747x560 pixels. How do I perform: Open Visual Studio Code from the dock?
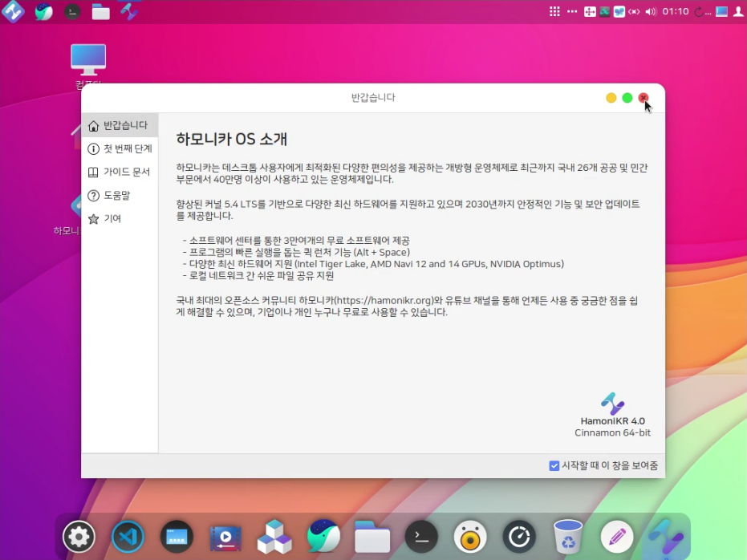pos(128,537)
